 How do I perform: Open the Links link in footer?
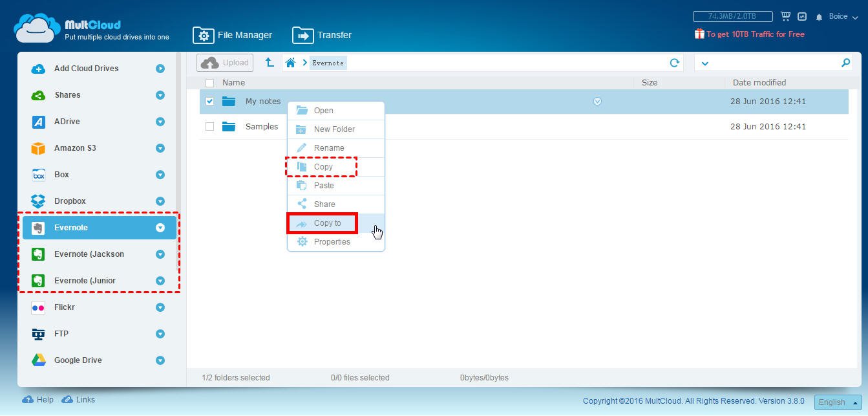point(78,400)
